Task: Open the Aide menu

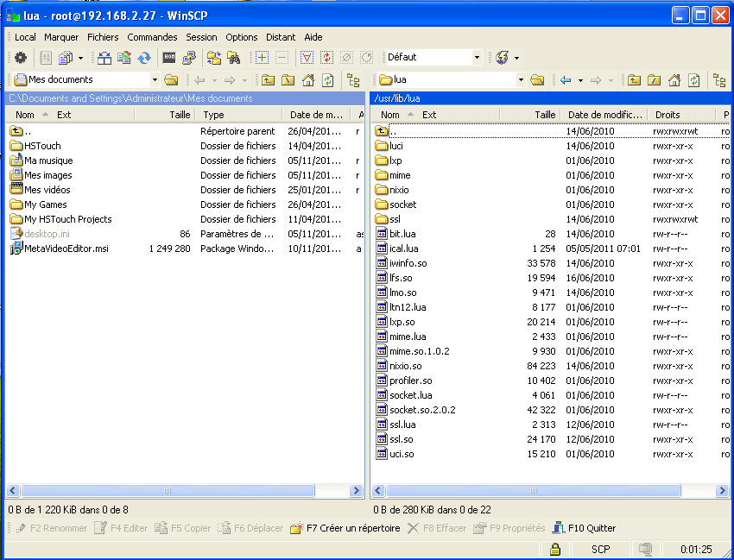Action: pos(313,37)
